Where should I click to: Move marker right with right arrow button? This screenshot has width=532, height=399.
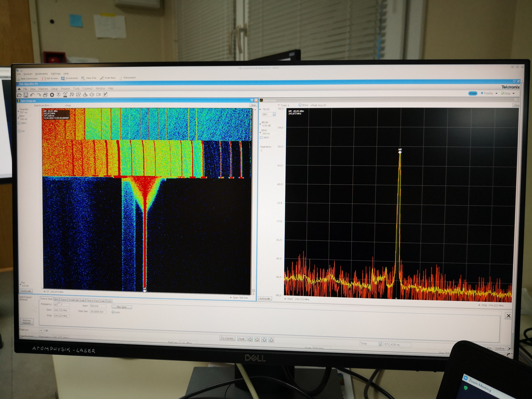coord(257,339)
